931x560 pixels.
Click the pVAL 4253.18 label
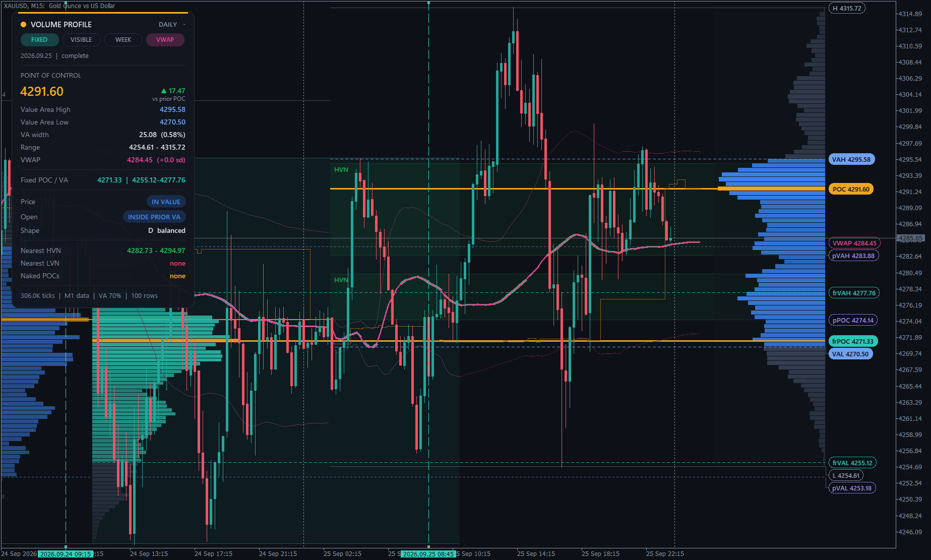pos(852,488)
